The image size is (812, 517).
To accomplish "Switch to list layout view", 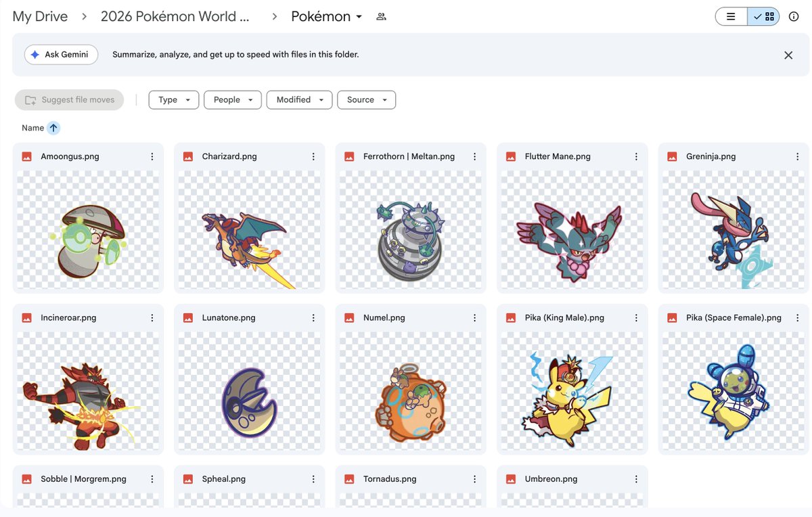I will tap(731, 16).
